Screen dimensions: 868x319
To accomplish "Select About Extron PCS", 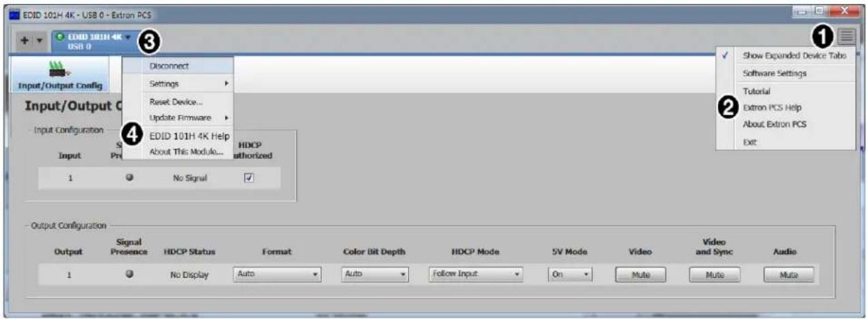I will (x=785, y=124).
